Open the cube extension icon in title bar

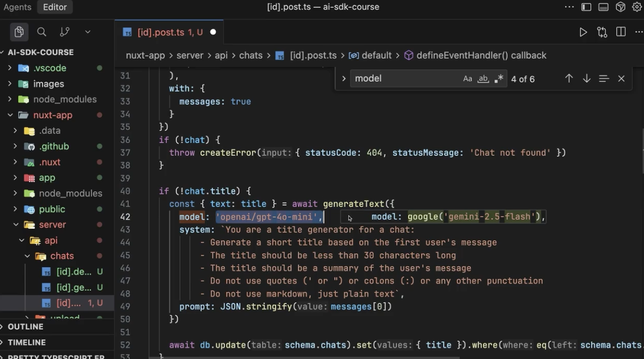coord(620,7)
